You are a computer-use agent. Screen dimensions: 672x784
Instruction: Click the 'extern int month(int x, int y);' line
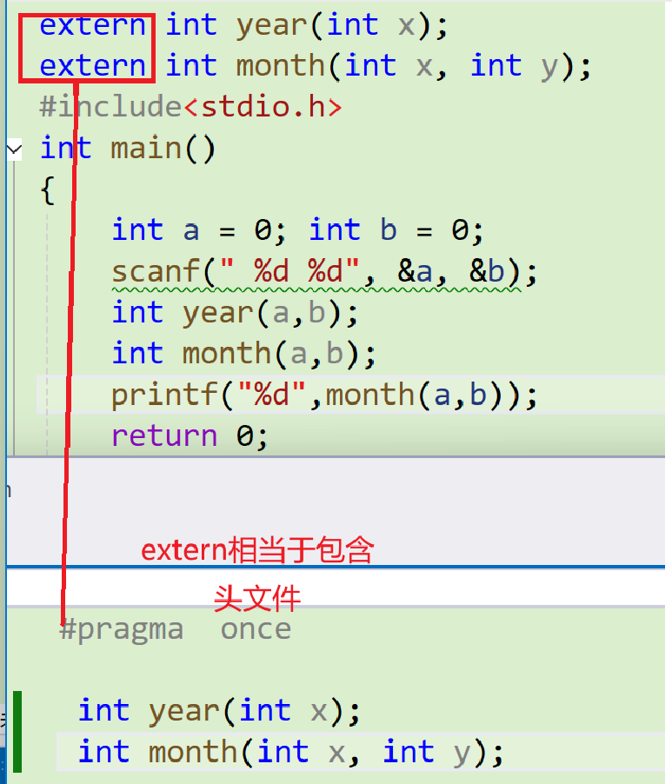[315, 67]
